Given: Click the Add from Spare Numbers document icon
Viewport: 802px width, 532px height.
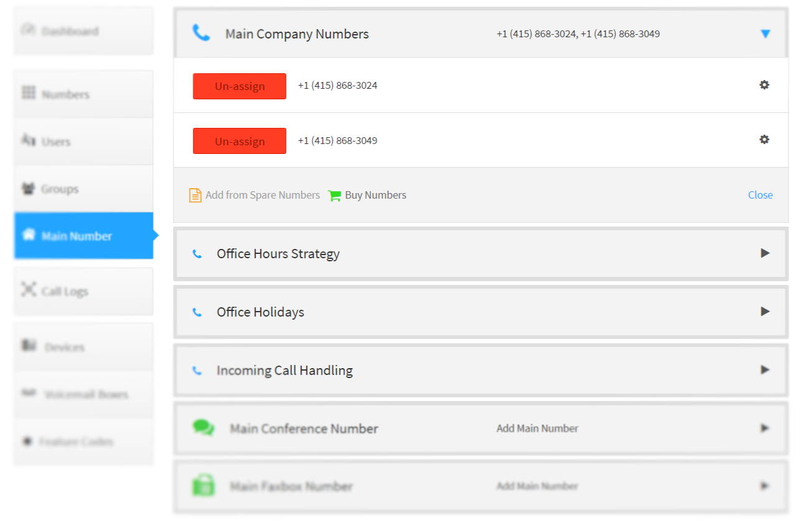Looking at the screenshot, I should pyautogui.click(x=195, y=195).
